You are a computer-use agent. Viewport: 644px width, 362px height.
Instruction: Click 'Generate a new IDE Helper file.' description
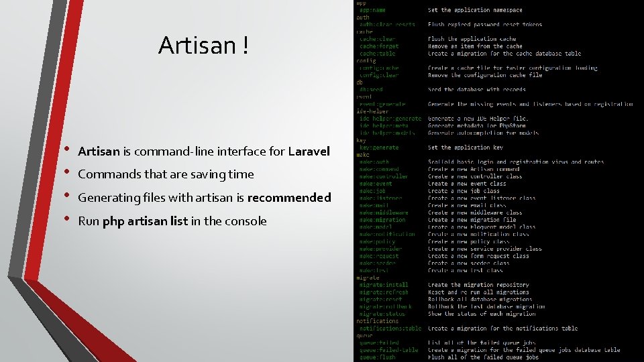tap(478, 119)
